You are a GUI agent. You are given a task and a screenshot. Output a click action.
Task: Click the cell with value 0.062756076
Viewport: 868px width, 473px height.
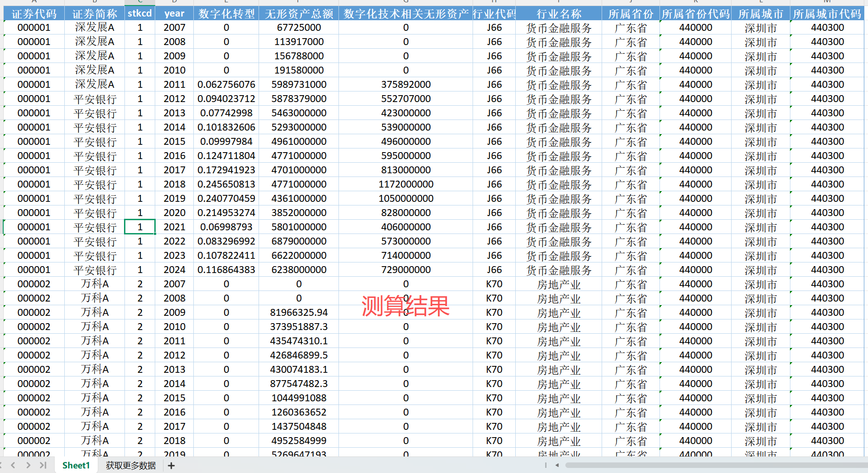point(226,85)
